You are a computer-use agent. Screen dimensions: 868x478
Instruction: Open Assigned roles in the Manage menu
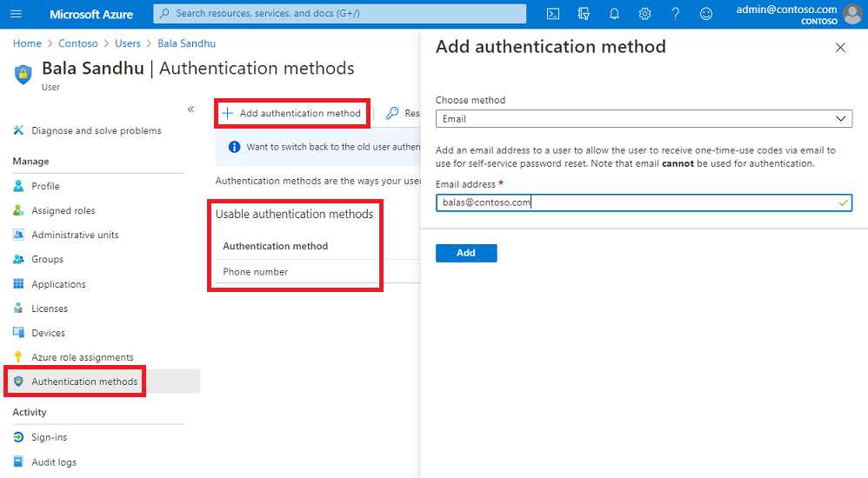(63, 210)
